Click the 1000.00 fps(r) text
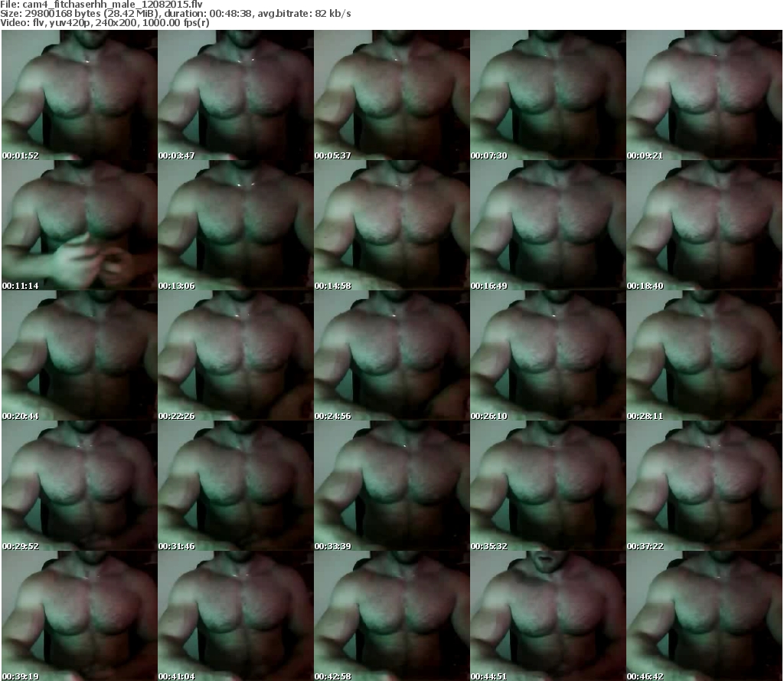The image size is (784, 681). (x=175, y=22)
